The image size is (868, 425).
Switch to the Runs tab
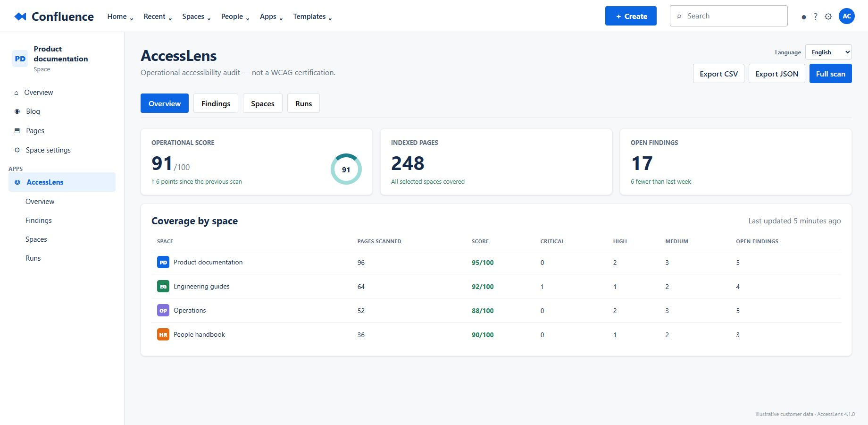click(x=303, y=103)
